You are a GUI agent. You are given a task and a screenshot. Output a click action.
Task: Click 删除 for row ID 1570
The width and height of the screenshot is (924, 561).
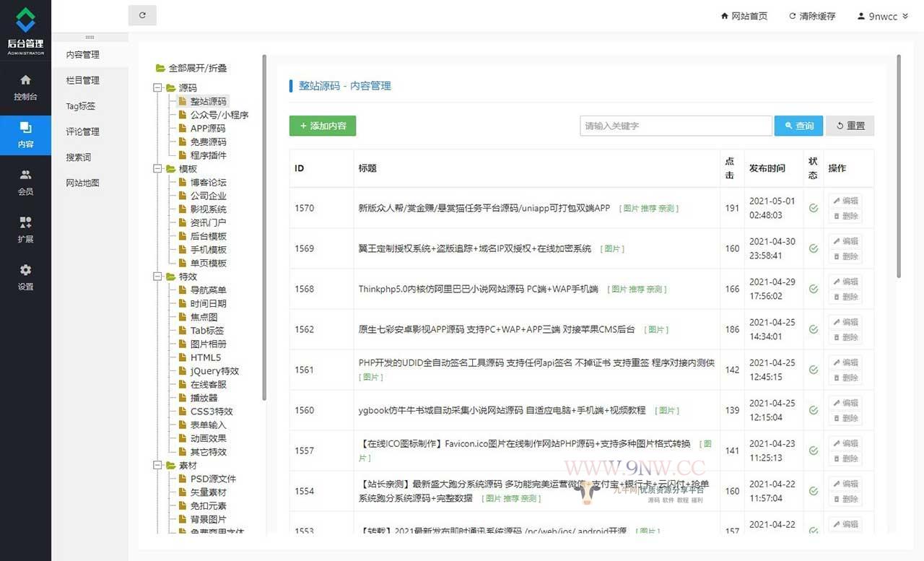click(x=845, y=216)
